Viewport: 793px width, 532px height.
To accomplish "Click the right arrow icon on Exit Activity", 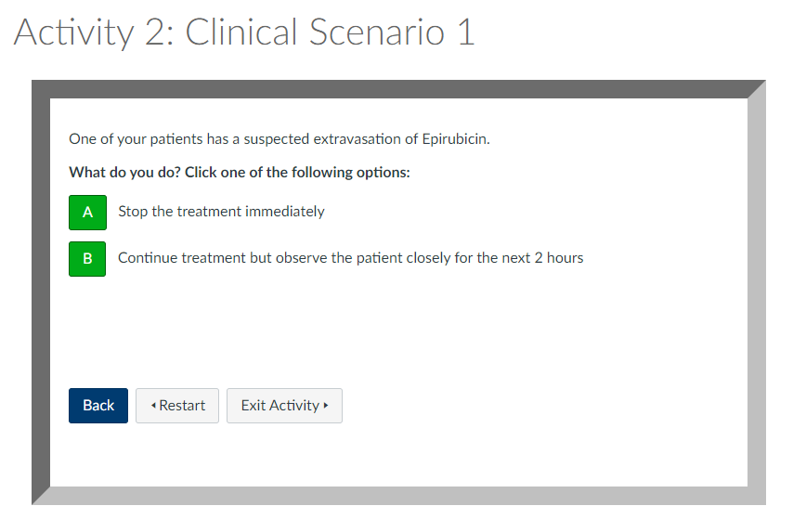I will [326, 406].
